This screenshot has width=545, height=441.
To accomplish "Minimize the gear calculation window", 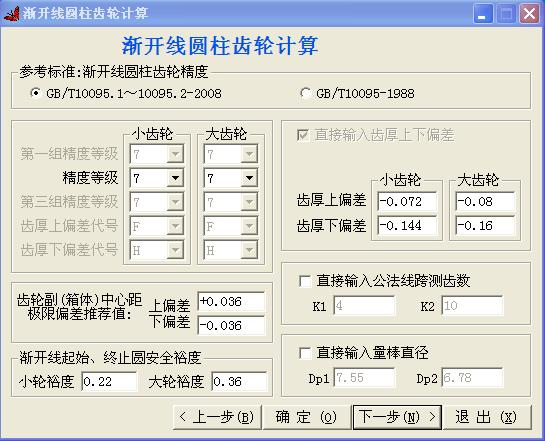I will 483,14.
